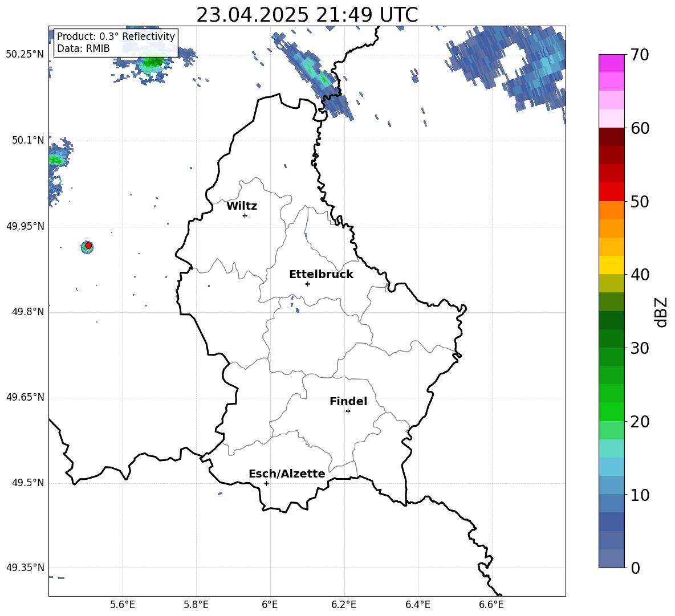Click the 30 value on the colorbar
This screenshot has height=616, width=675.
(640, 348)
